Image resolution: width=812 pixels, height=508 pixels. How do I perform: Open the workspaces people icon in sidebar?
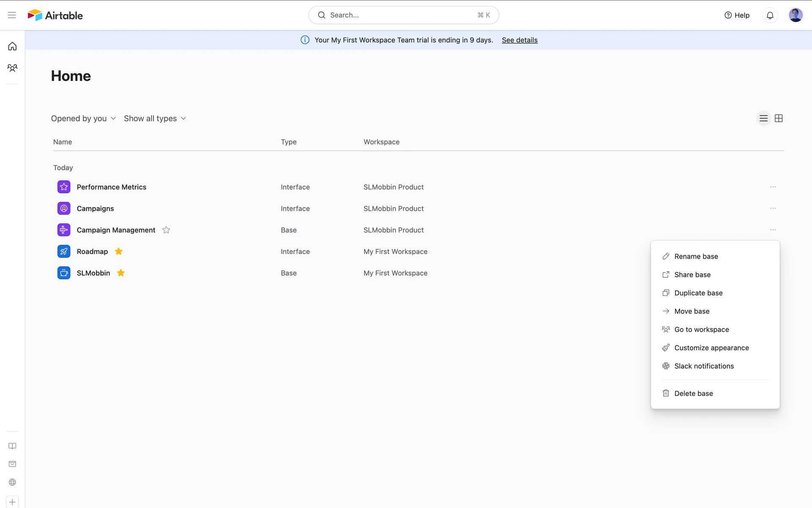[x=12, y=68]
